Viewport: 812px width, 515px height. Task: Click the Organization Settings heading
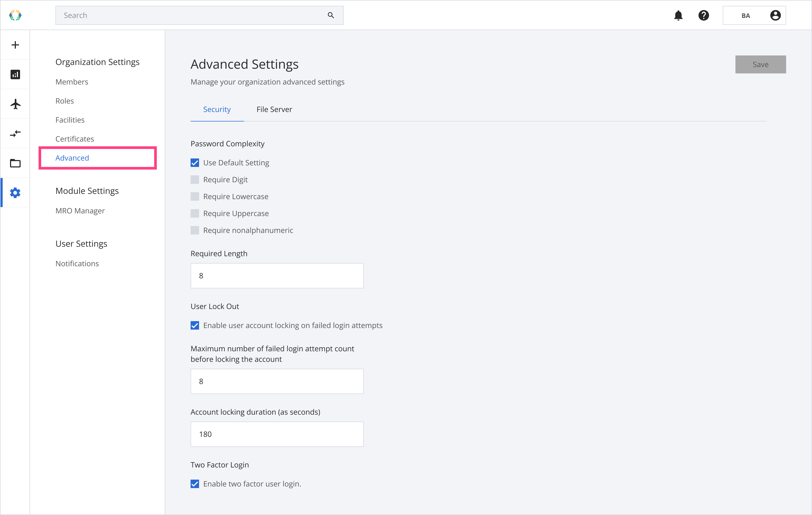[97, 62]
